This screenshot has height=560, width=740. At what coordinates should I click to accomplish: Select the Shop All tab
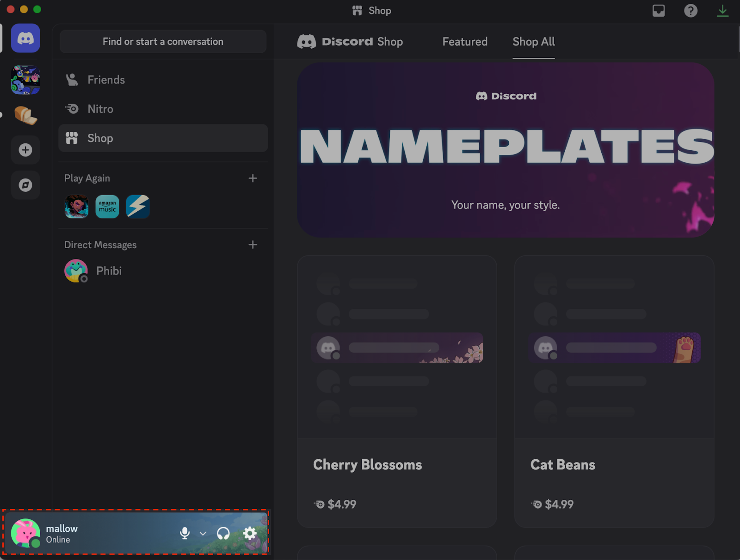point(533,42)
